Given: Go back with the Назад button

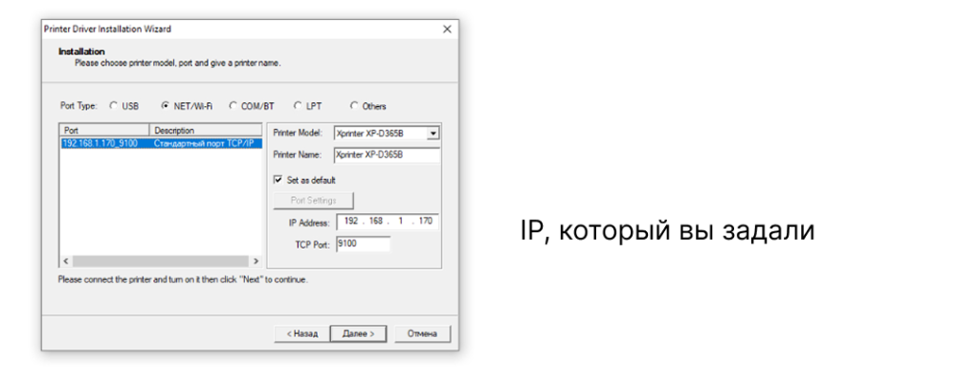Looking at the screenshot, I should (x=300, y=334).
